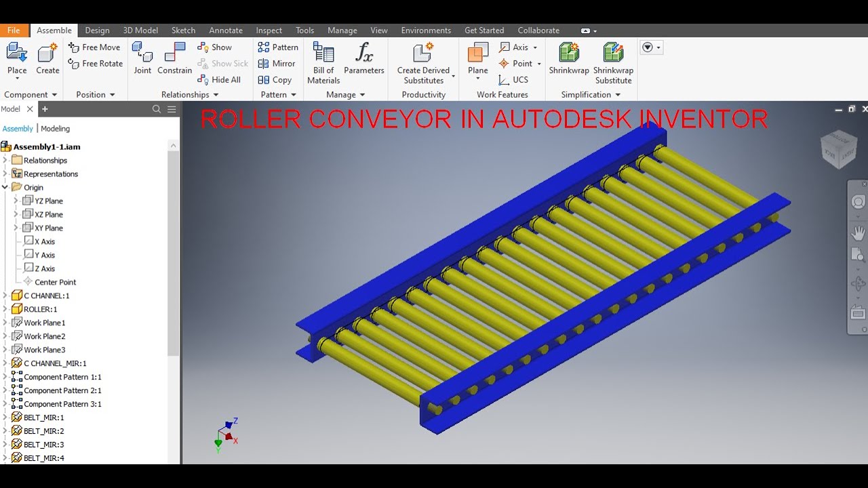This screenshot has height=488, width=868.
Task: Select ROLLER:1 in the browser
Action: [x=40, y=309]
